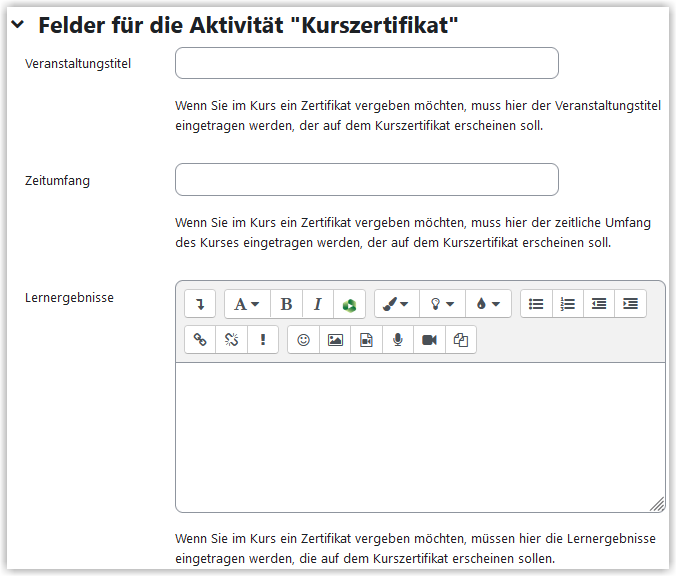Viewport: 677px width, 577px height.
Task: Click the Veranstaltungstitel input field
Action: click(x=367, y=63)
